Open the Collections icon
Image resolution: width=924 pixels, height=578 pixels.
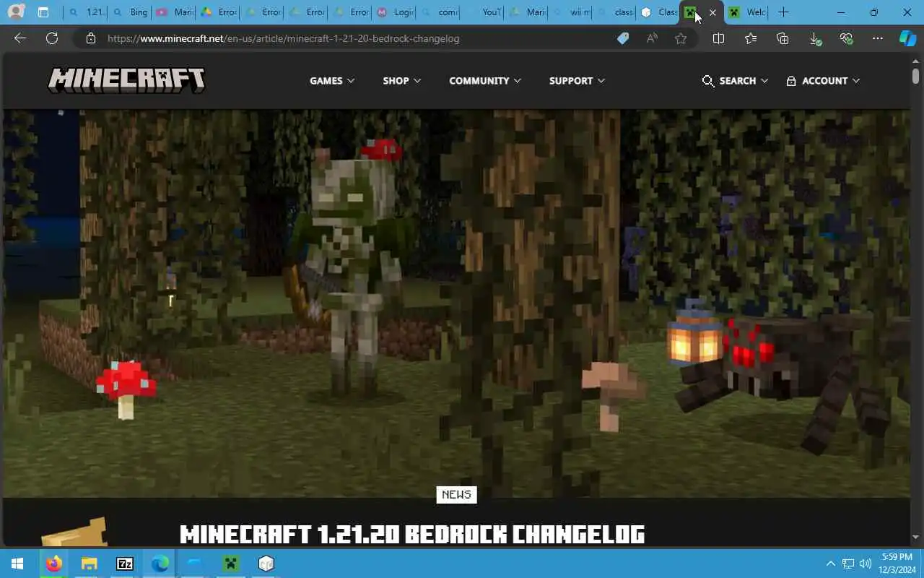pyautogui.click(x=783, y=38)
